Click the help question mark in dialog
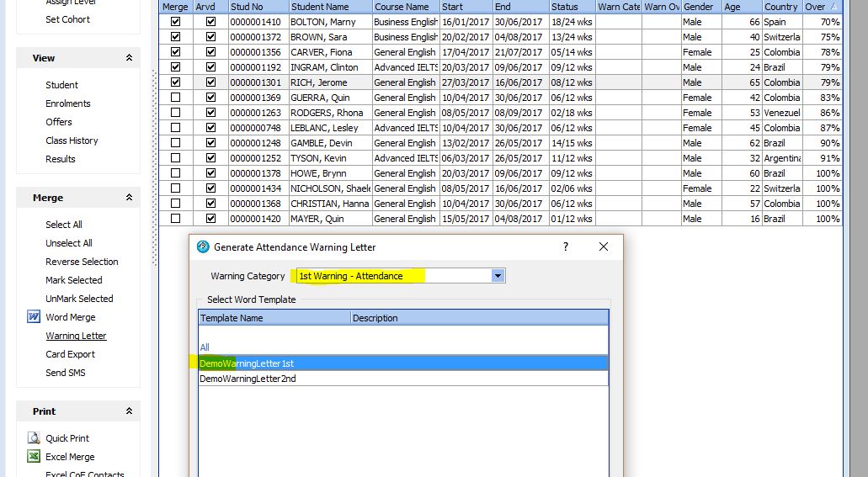868x477 pixels. pyautogui.click(x=566, y=246)
